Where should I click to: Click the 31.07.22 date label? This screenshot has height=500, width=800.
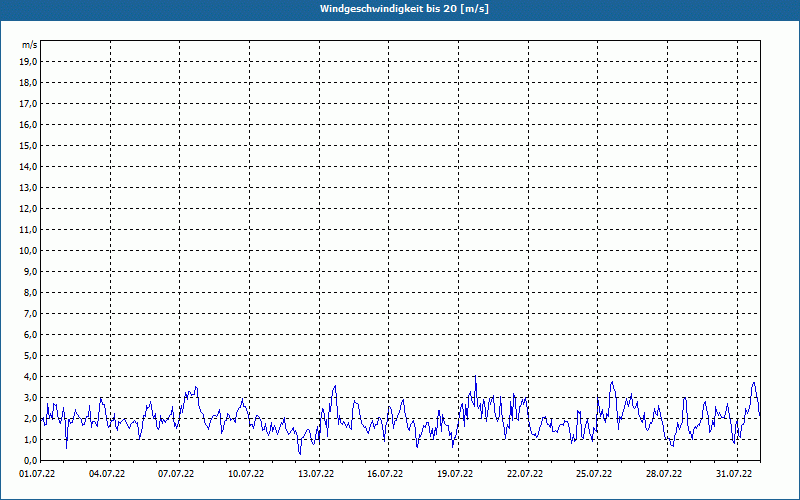[733, 474]
